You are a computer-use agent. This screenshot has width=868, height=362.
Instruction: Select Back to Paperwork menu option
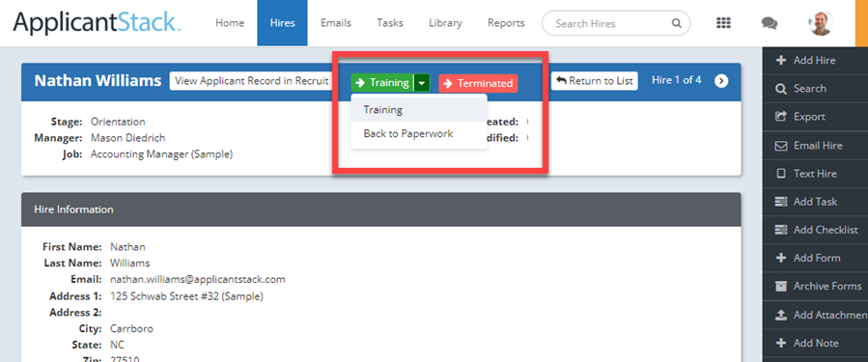point(419,134)
